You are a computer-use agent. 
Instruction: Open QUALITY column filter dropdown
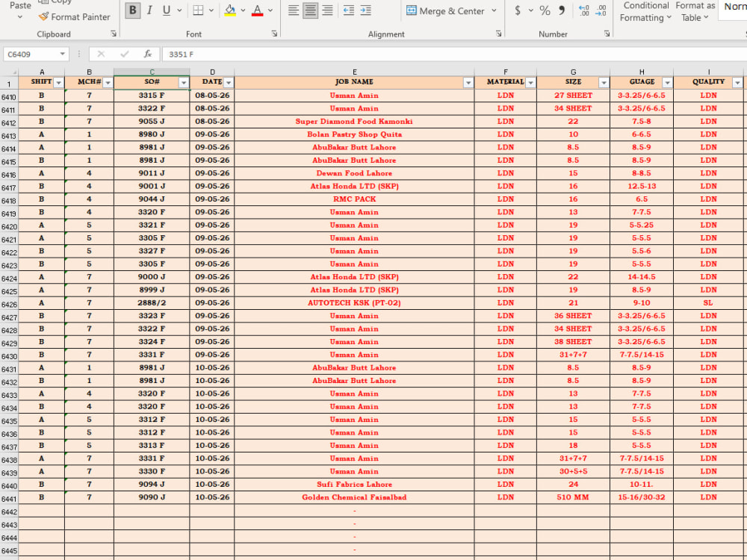[x=737, y=83]
